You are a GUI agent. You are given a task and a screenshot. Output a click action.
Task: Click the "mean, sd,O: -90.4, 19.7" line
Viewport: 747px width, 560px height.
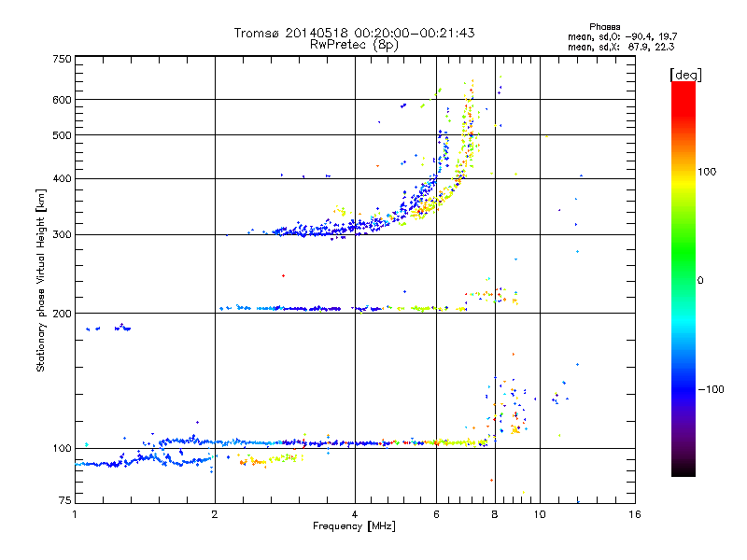pos(622,36)
